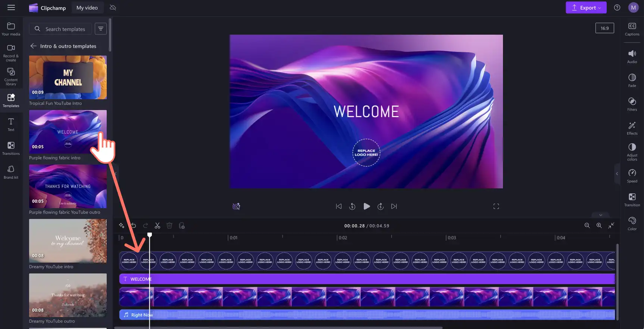The image size is (644, 329).
Task: Change the 16:9 aspect ratio
Action: tap(604, 28)
